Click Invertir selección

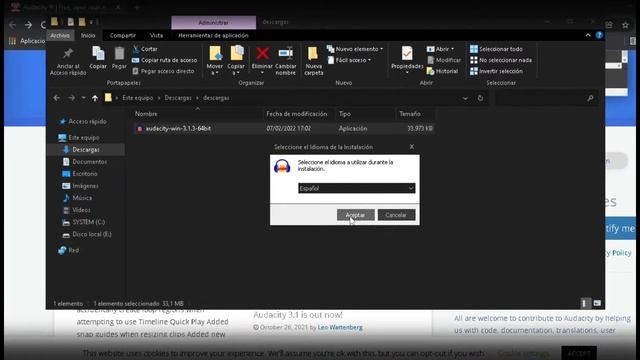click(496, 71)
